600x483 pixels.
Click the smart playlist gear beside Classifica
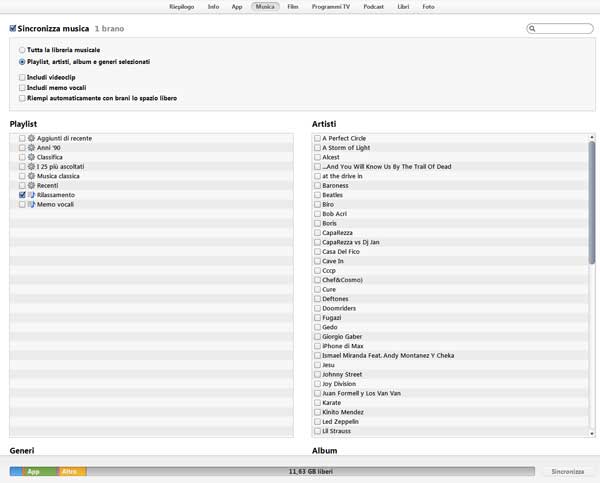coord(31,157)
